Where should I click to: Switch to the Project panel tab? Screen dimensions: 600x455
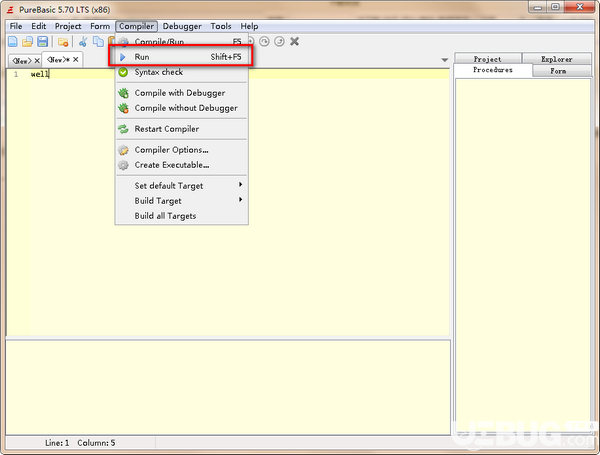(487, 59)
